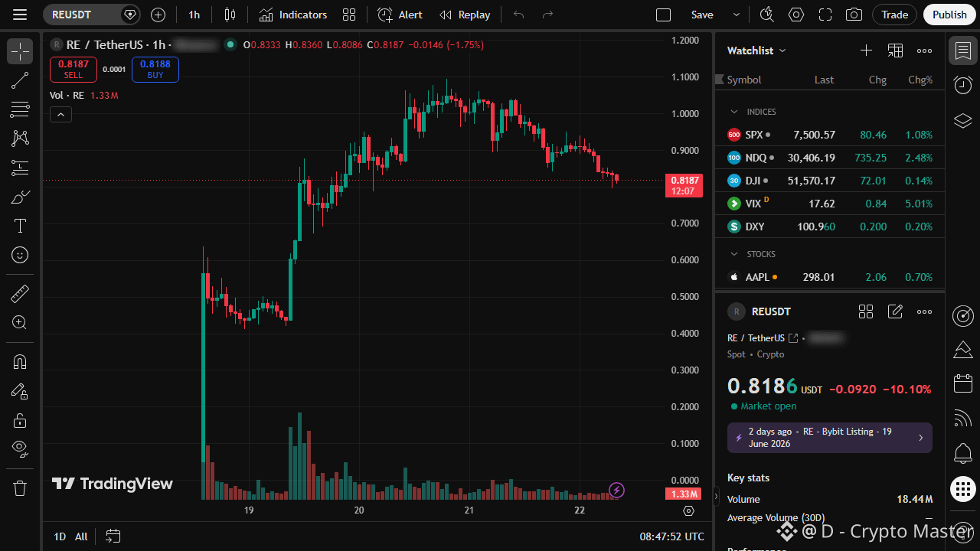This screenshot has height=551, width=980.
Task: Select NDQ watchlist row
Action: coord(829,158)
